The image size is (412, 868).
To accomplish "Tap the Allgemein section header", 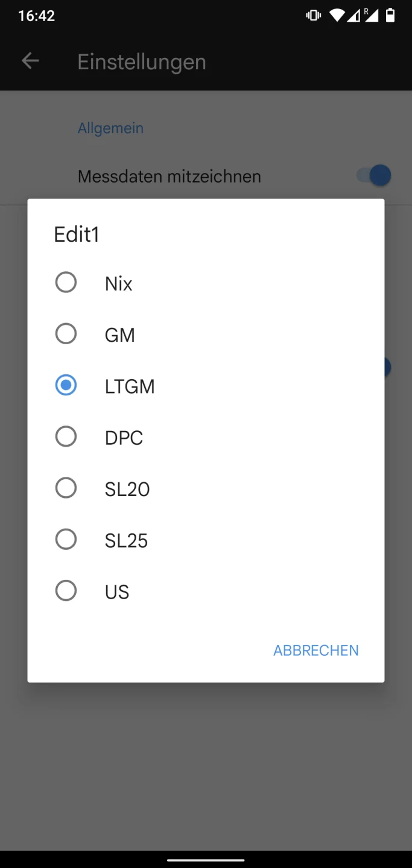I will pyautogui.click(x=110, y=128).
